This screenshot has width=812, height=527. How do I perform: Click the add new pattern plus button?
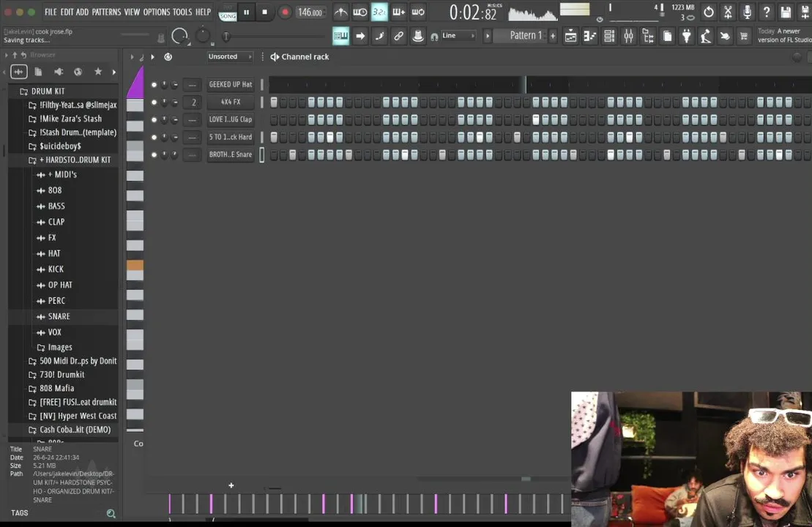[x=553, y=36]
